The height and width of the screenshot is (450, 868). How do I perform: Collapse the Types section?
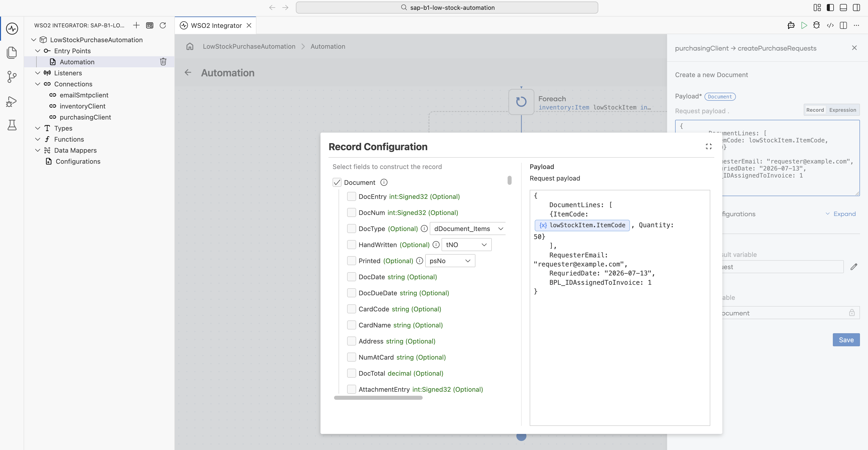click(38, 128)
